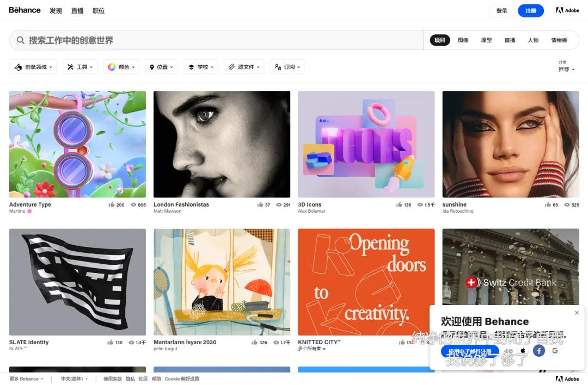Click the Behance logo
588x385 pixels.
pyautogui.click(x=24, y=10)
